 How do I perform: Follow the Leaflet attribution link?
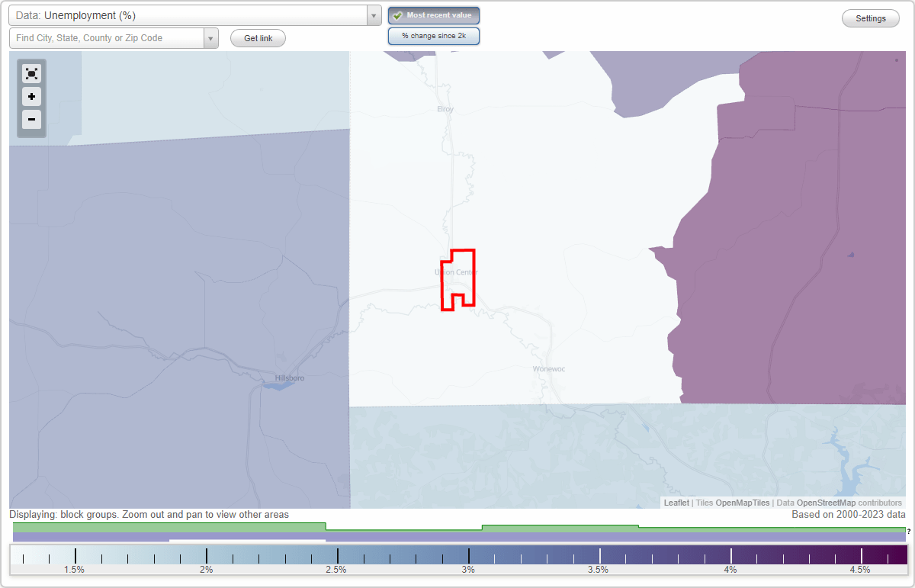(x=676, y=503)
